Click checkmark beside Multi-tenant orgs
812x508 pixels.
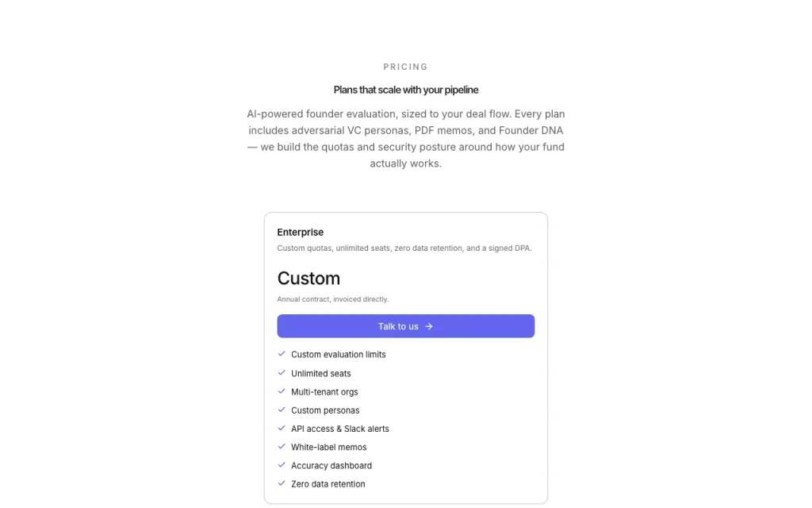pos(282,391)
